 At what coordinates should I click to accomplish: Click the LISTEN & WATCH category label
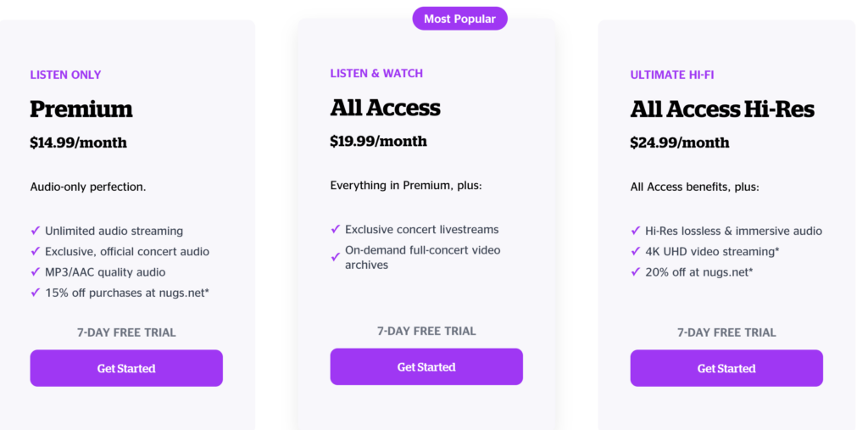tap(376, 73)
